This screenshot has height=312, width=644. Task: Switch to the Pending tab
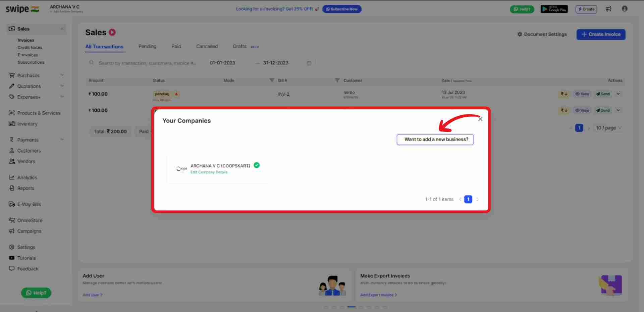[147, 46]
